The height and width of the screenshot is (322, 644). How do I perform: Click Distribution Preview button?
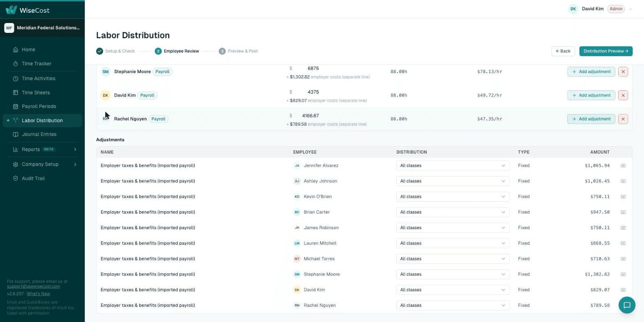pyautogui.click(x=606, y=51)
